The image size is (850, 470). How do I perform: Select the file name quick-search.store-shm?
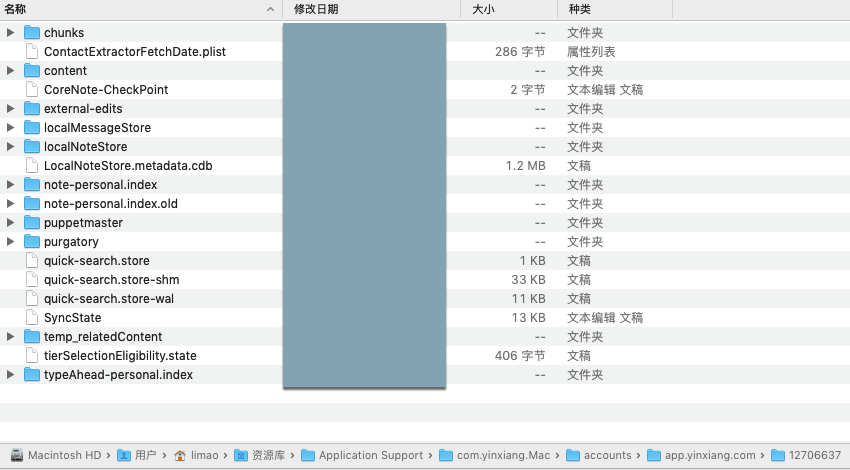click(x=112, y=280)
